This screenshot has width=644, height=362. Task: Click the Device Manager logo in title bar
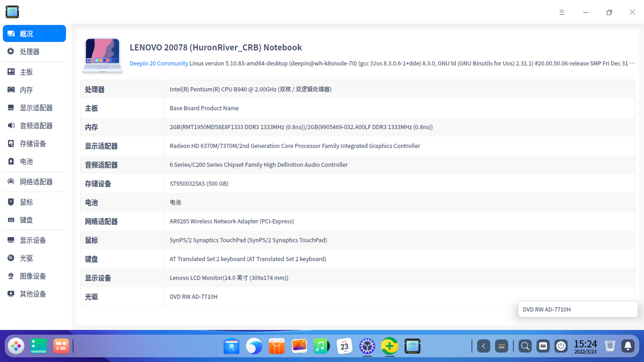tap(12, 12)
